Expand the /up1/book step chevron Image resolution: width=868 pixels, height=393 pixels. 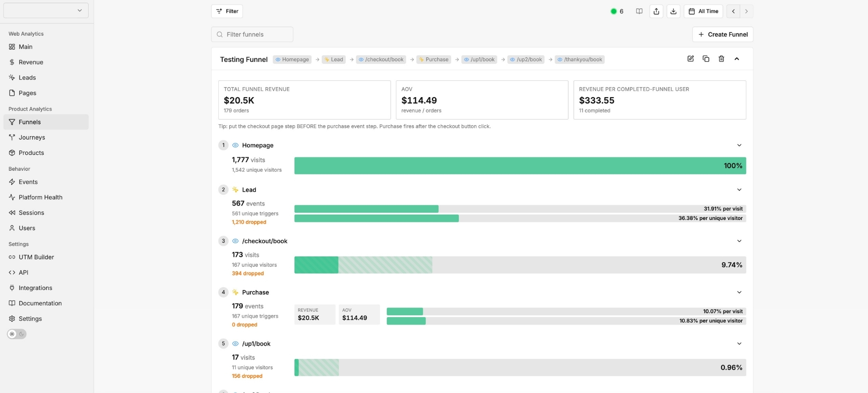pos(739,344)
